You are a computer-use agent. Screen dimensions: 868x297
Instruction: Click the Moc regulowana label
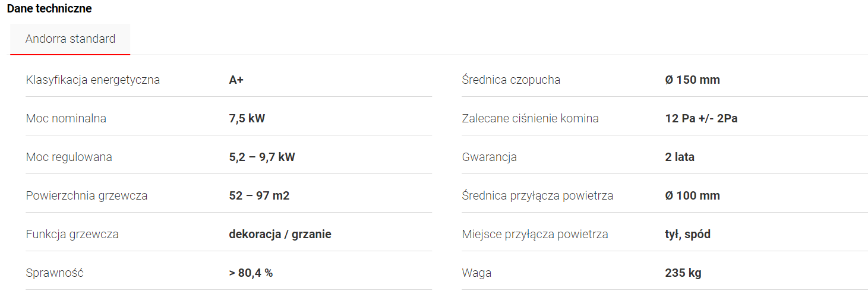point(69,157)
